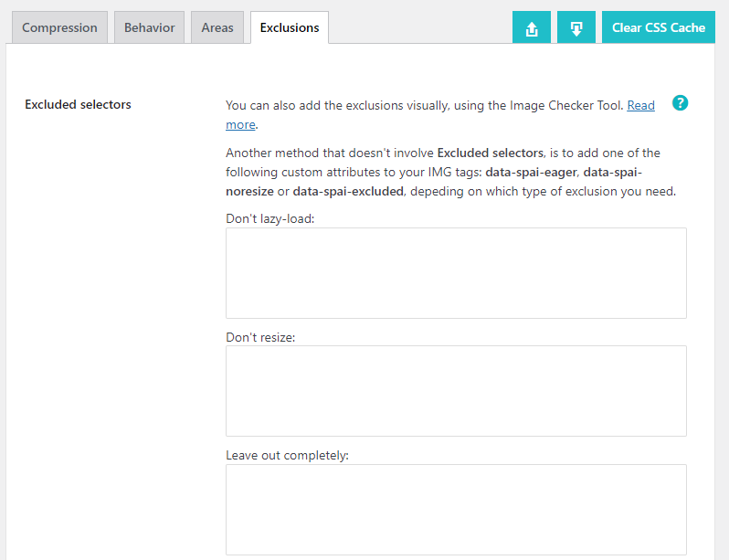Click the Excluded selectors heading label
Viewport: 729px width, 560px height.
tap(79, 104)
